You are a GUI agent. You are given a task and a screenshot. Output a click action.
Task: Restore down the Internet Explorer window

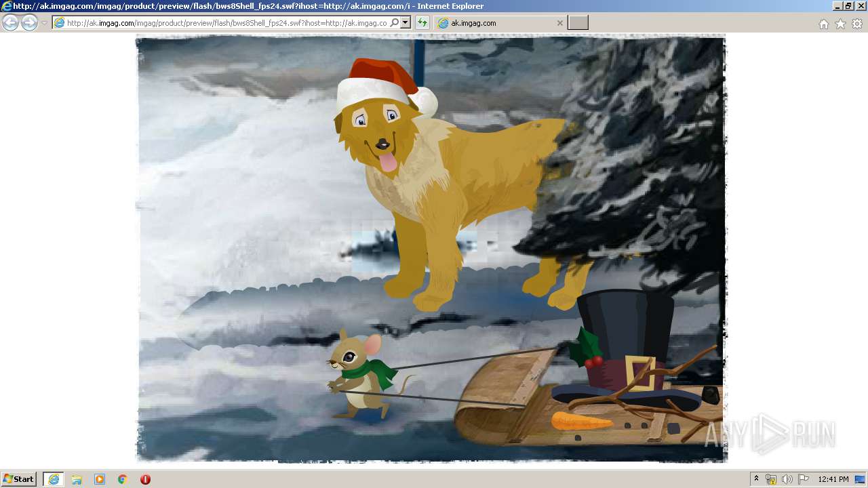[x=848, y=6]
